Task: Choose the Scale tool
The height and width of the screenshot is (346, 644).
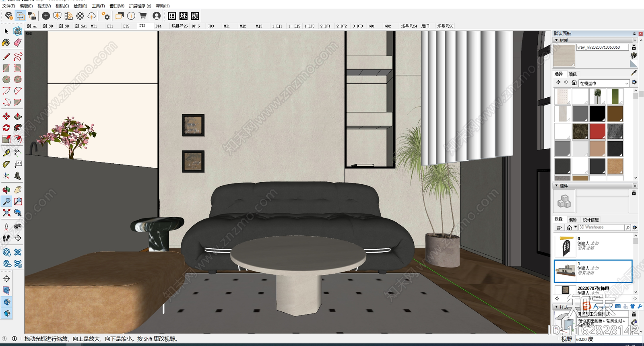Action: coord(6,139)
